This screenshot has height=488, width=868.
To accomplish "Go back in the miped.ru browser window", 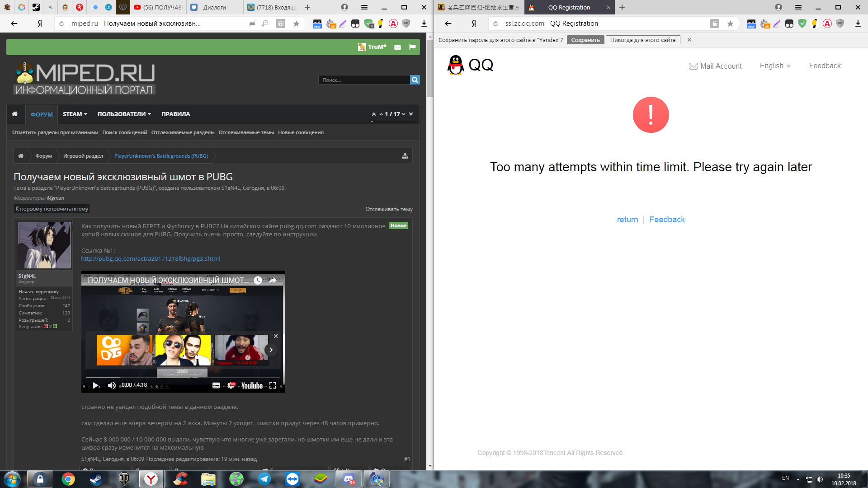I will coord(14,23).
